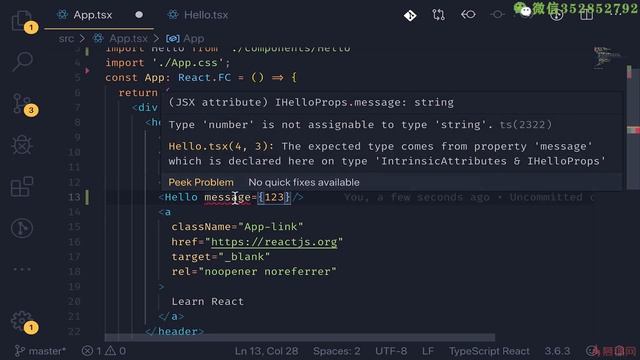The width and height of the screenshot is (640, 360).
Task: Click the go to previous revision icon
Action: tap(468, 15)
